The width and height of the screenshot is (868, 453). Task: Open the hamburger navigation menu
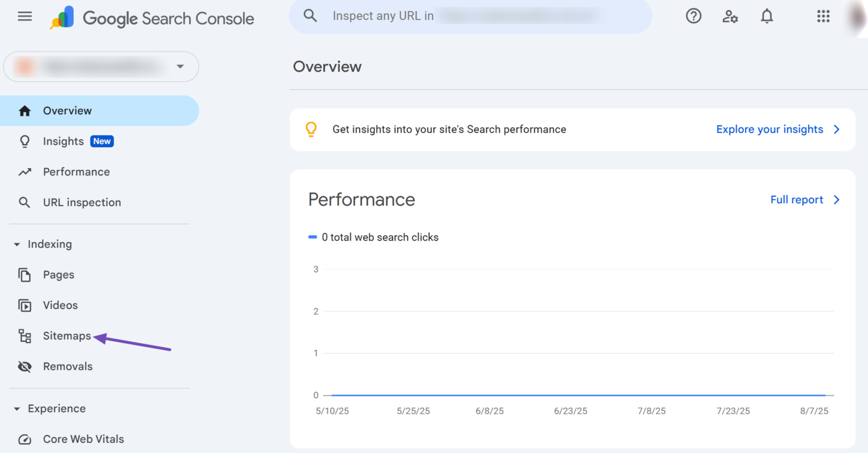25,17
